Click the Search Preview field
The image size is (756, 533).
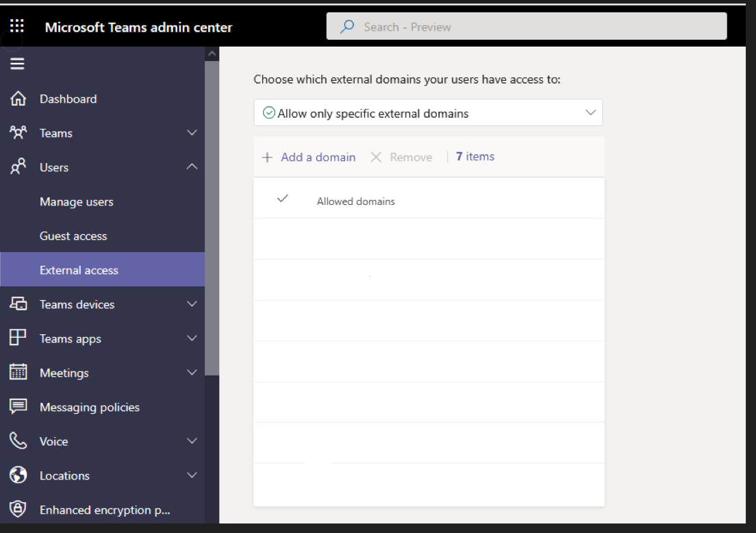tap(526, 26)
